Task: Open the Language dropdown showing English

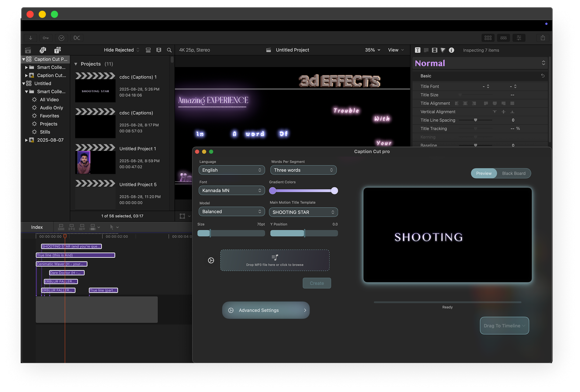Action: click(x=231, y=170)
